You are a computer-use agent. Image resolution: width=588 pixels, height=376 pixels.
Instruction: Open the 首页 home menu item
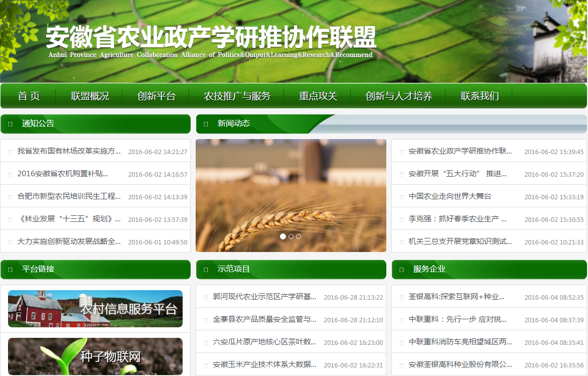coord(29,96)
